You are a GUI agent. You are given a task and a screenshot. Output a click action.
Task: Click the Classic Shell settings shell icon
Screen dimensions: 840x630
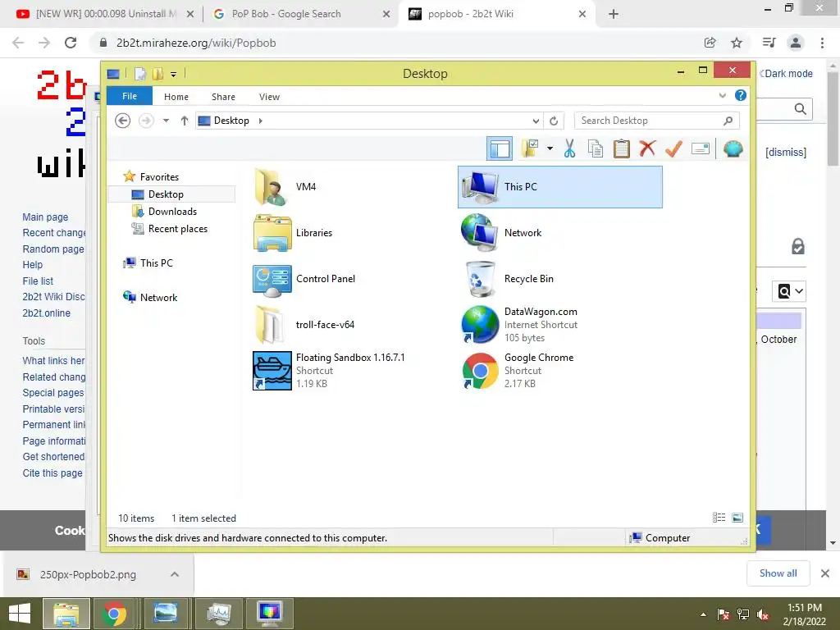pos(733,148)
